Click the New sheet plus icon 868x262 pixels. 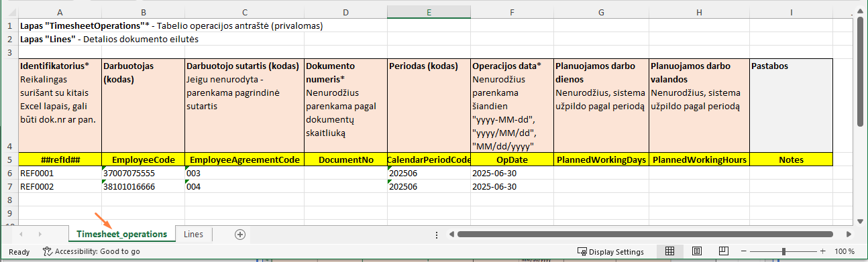240,234
